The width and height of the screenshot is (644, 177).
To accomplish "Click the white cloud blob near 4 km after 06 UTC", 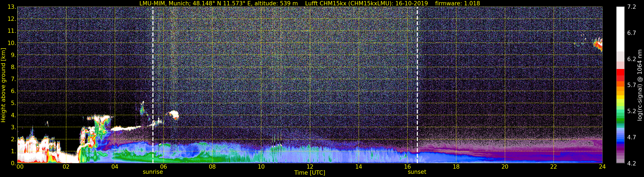I will point(174,115).
